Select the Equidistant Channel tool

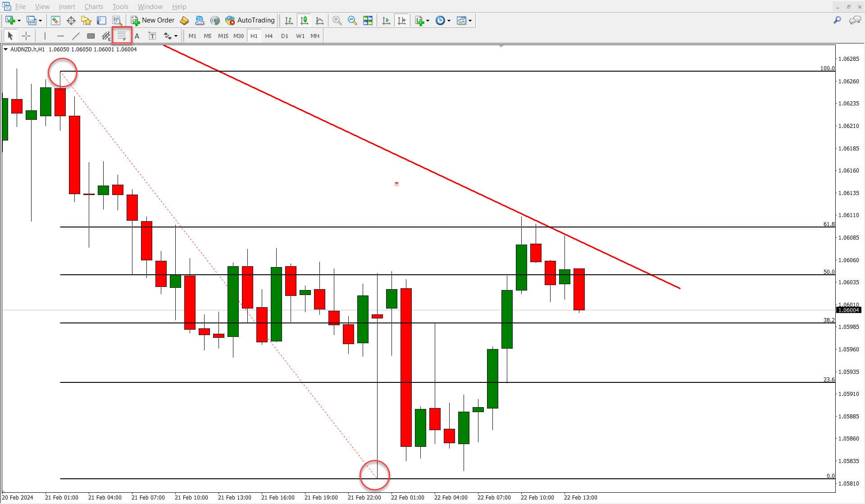click(x=106, y=36)
